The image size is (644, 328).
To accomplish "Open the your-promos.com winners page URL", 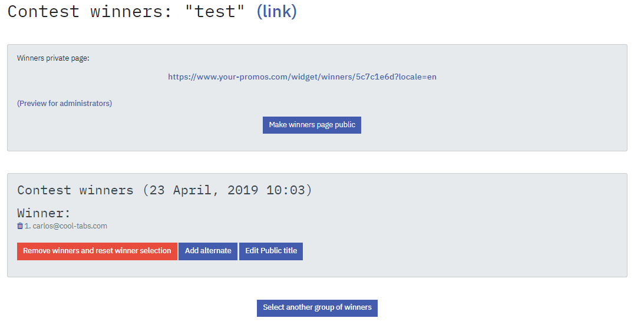I will 302,77.
